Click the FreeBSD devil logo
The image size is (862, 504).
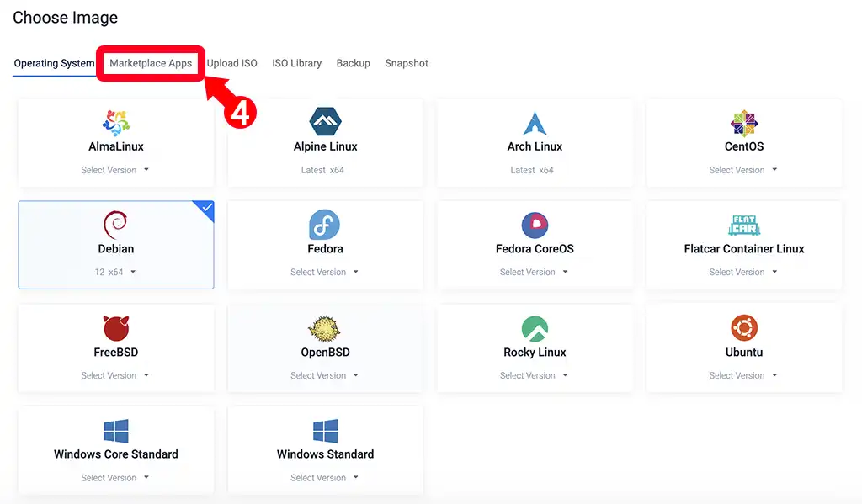[116, 328]
